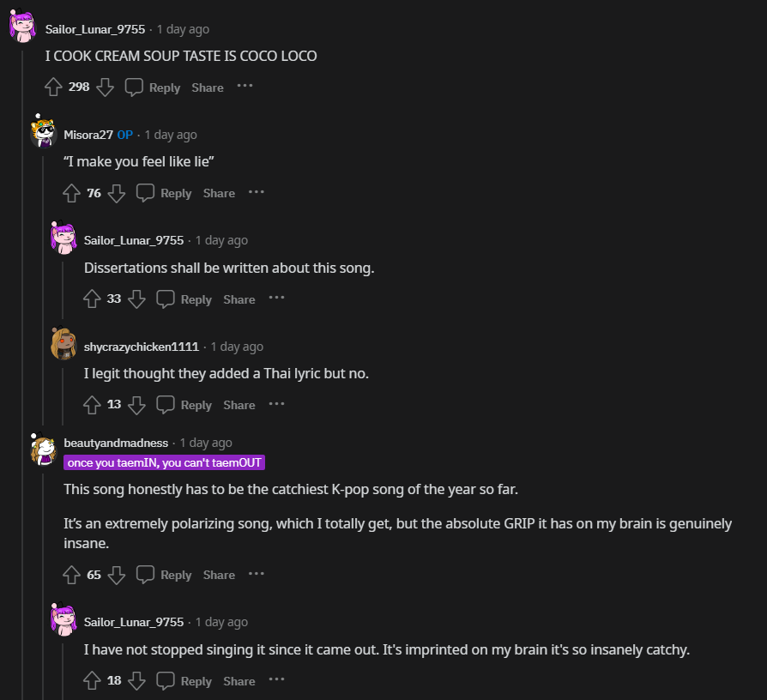Viewport: 767px width, 700px height.
Task: Open the beautyandmadness username link
Action: [116, 443]
